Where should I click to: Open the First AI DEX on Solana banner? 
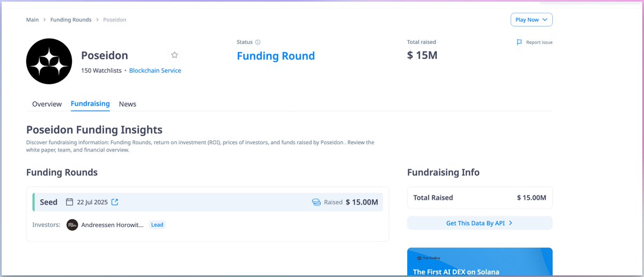tap(480, 262)
